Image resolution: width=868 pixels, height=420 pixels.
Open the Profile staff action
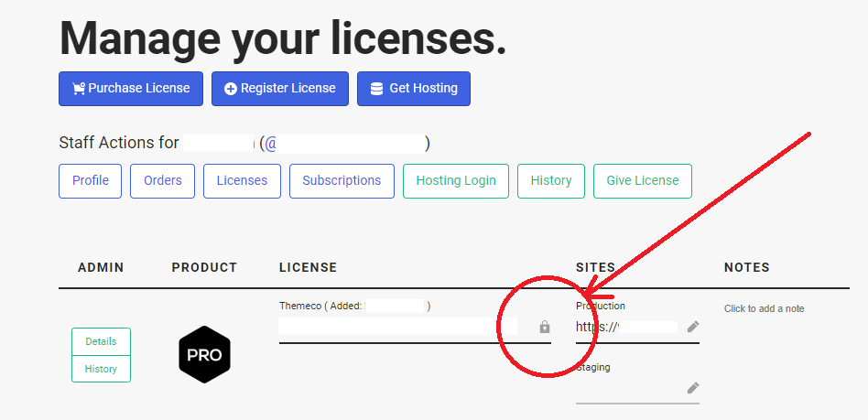coord(91,181)
